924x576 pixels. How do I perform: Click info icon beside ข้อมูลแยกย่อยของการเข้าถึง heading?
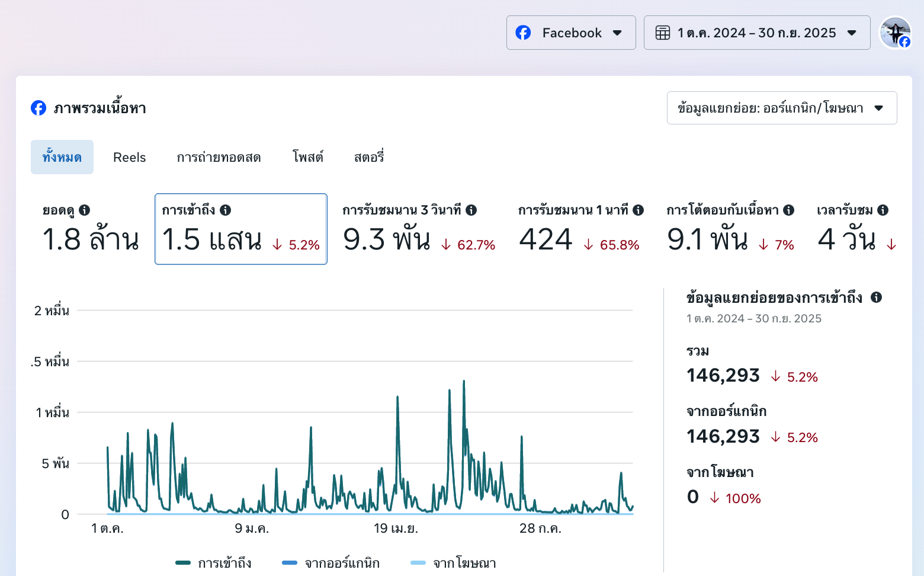click(x=877, y=297)
